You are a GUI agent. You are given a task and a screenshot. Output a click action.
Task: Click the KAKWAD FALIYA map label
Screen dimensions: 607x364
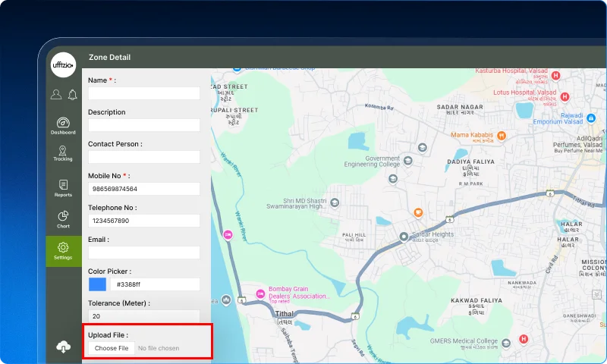476,300
